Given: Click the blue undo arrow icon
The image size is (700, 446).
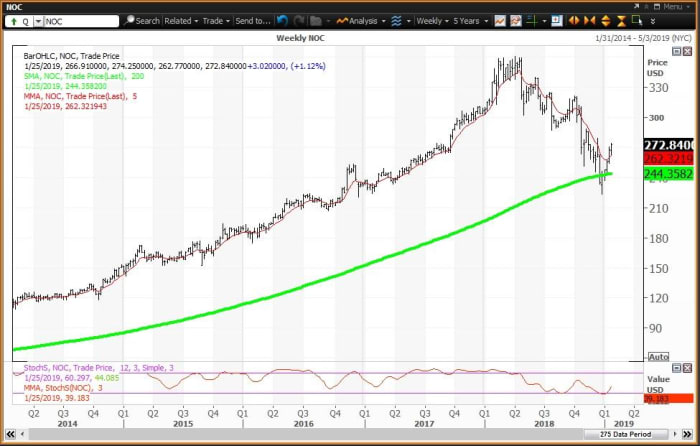Looking at the screenshot, I should [x=282, y=20].
